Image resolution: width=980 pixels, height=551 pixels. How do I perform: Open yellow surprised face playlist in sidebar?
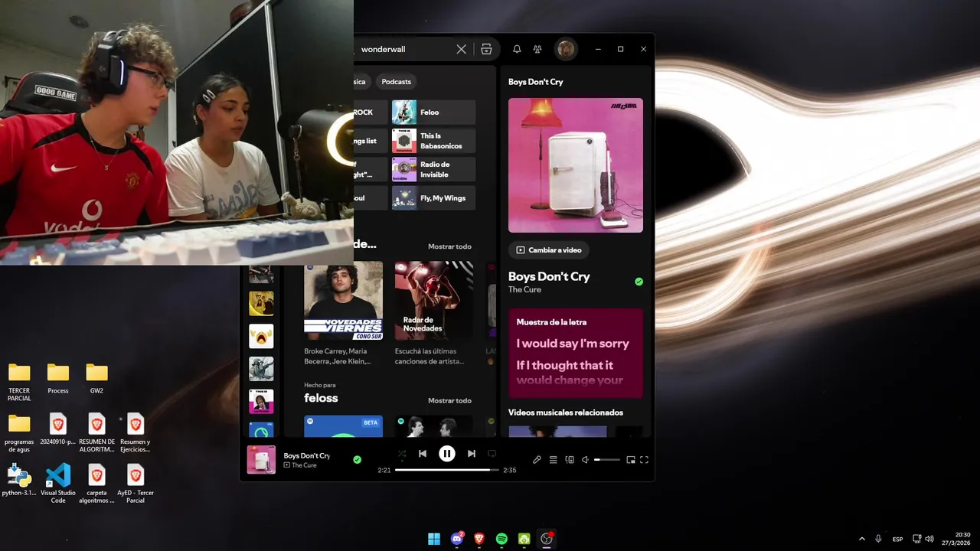click(261, 336)
